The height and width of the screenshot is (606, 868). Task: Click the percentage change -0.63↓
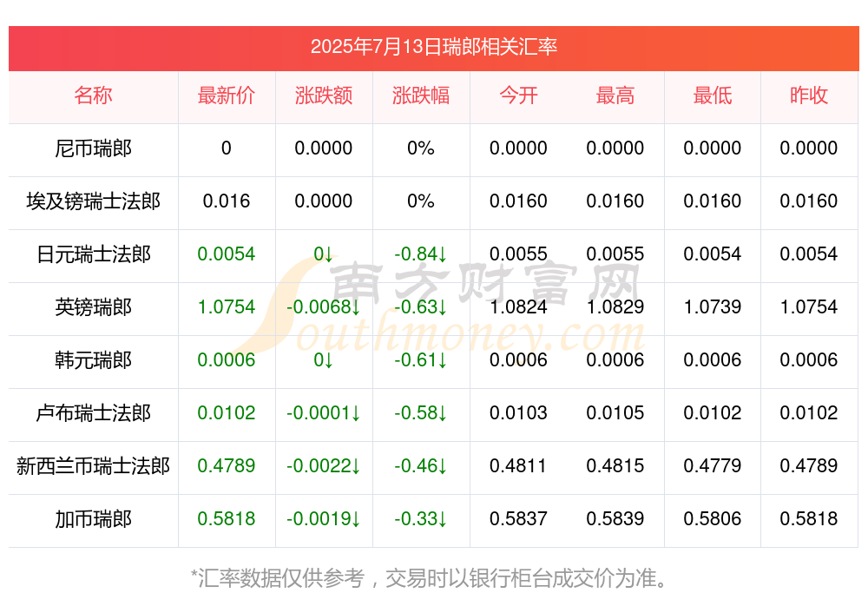click(421, 306)
